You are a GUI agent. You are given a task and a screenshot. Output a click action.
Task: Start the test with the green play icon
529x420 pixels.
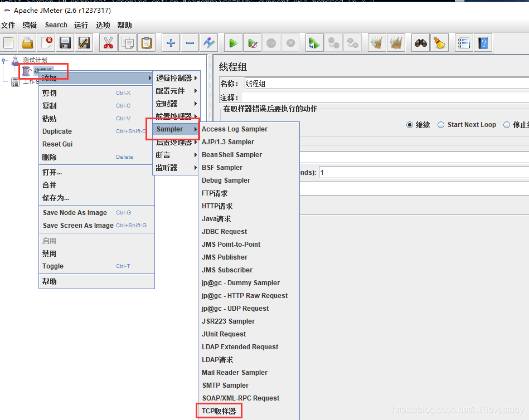pyautogui.click(x=233, y=43)
